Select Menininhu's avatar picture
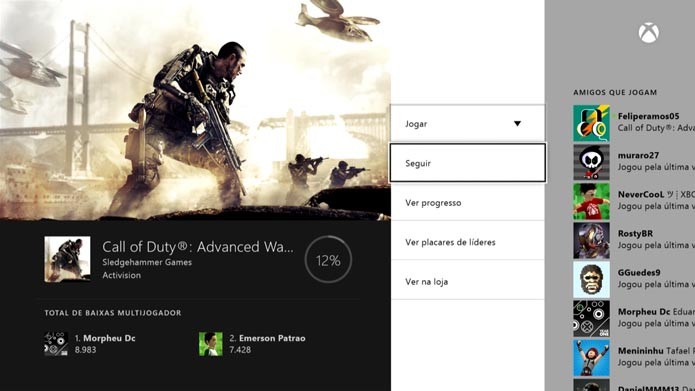The image size is (695, 391). [591, 357]
